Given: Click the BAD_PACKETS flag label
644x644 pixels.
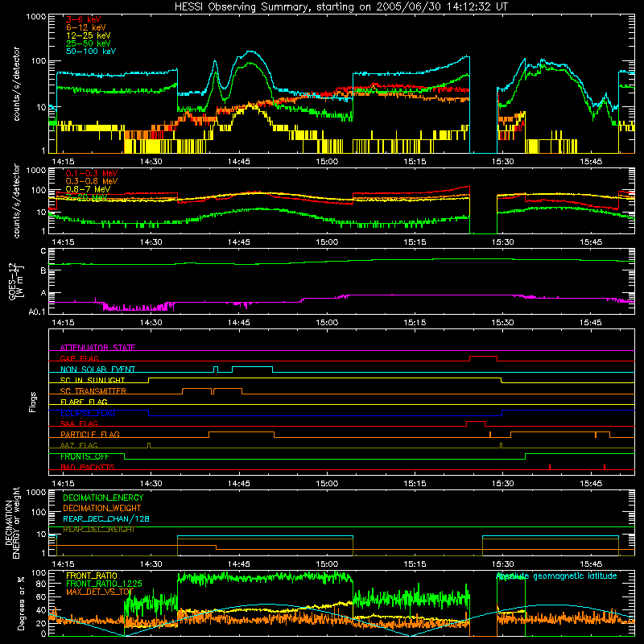Looking at the screenshot, I should pyautogui.click(x=88, y=467).
